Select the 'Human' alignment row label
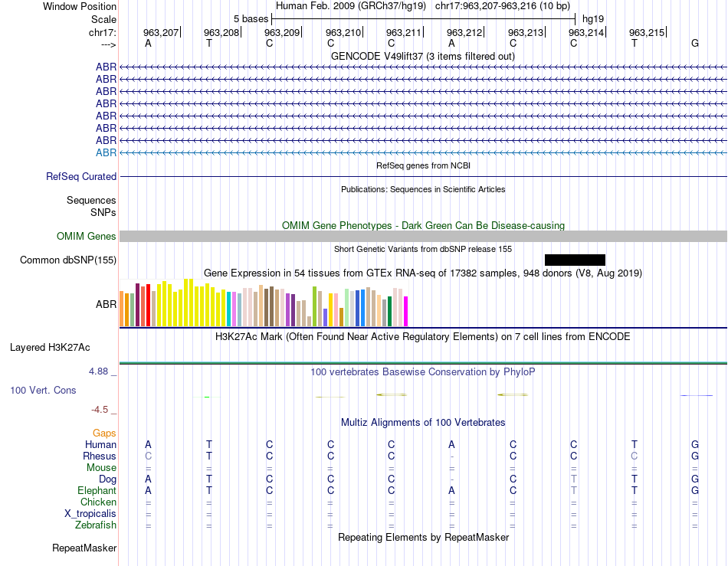This screenshot has width=728, height=566. coord(100,444)
